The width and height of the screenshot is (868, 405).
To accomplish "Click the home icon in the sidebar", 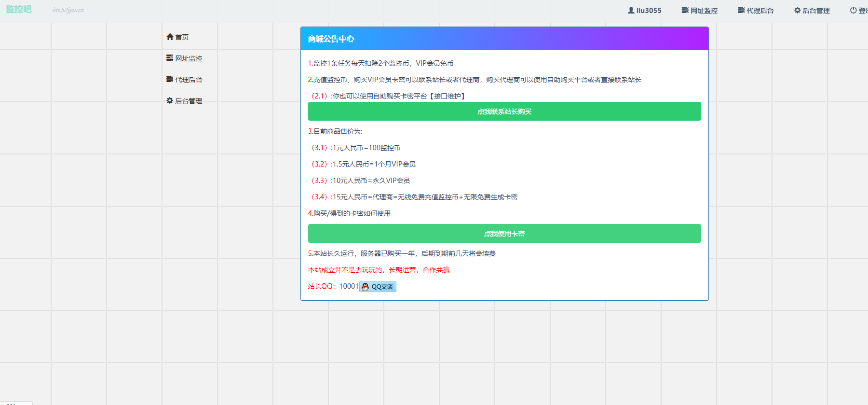I will [170, 37].
